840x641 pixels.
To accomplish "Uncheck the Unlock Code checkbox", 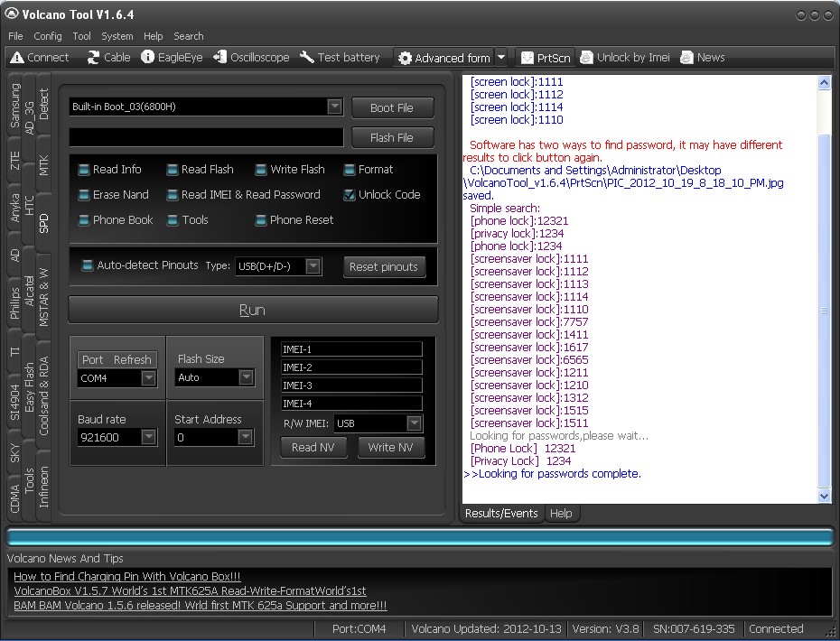I will tap(350, 195).
